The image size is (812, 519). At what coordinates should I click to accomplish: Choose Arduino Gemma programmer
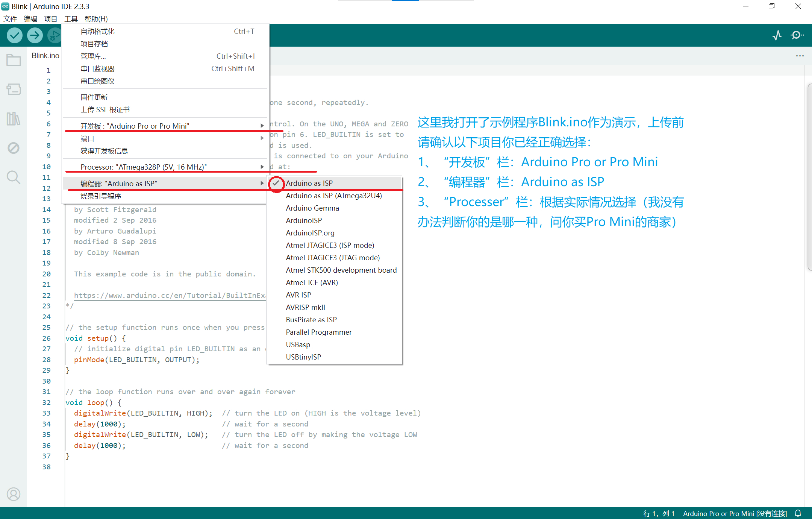coord(335,208)
